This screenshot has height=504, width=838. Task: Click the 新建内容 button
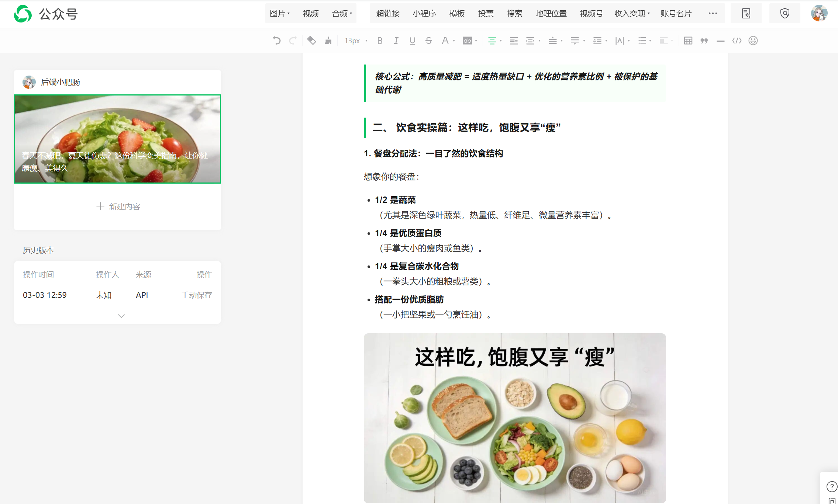coord(118,206)
